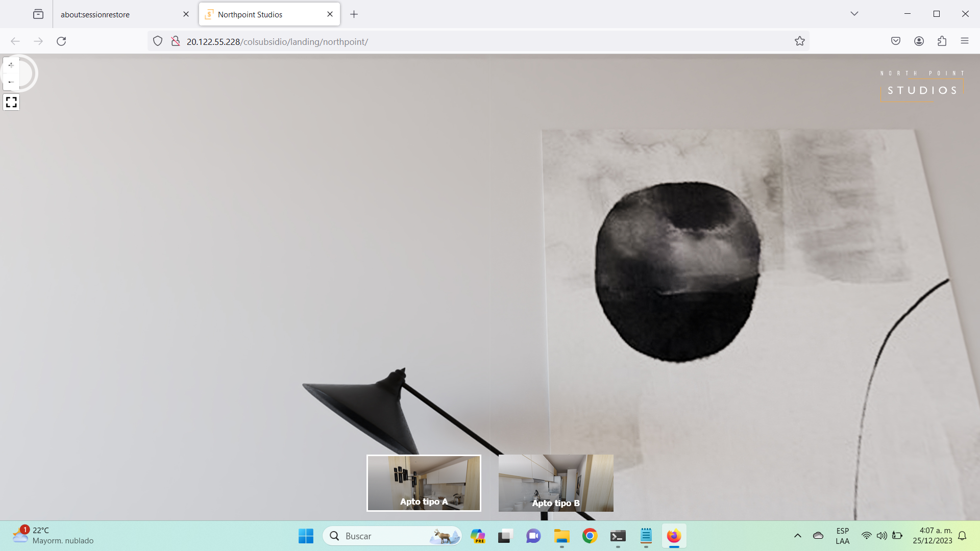Open the Firefox application menu
The height and width of the screenshot is (551, 980).
[x=964, y=41]
